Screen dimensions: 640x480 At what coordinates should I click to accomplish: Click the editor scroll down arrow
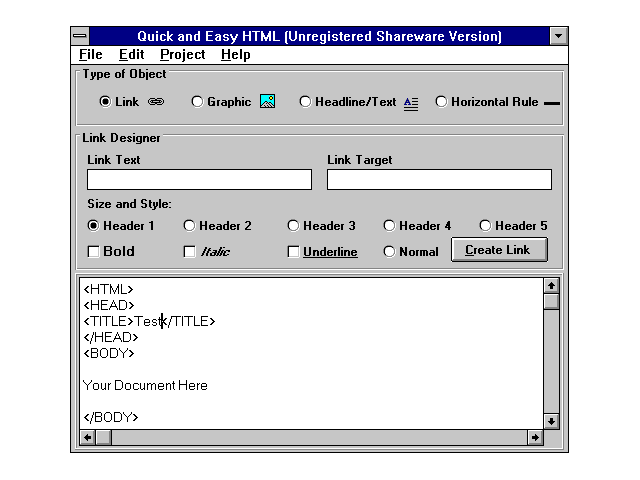(x=551, y=421)
